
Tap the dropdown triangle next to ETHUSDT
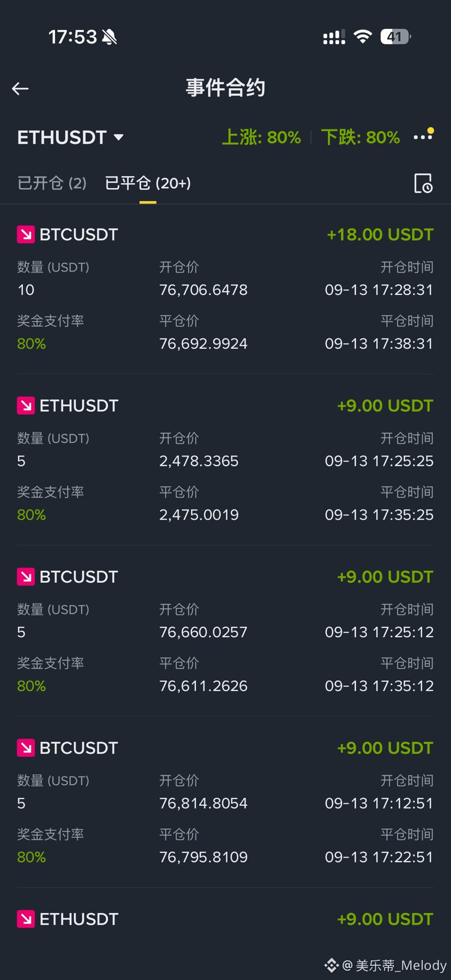[119, 138]
